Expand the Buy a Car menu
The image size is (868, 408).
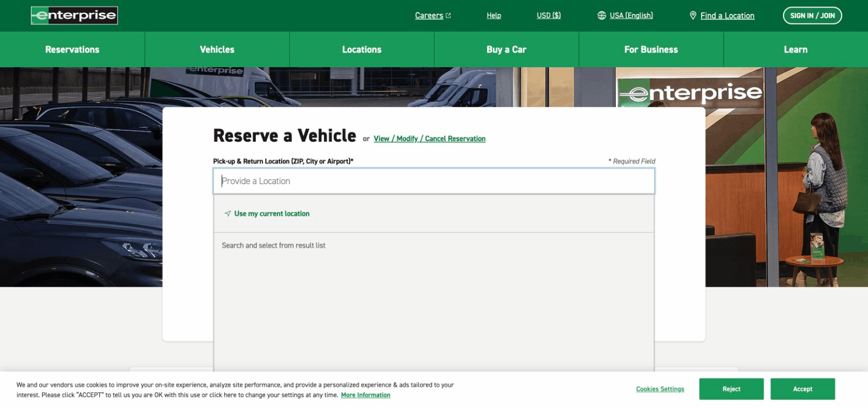pyautogui.click(x=506, y=49)
